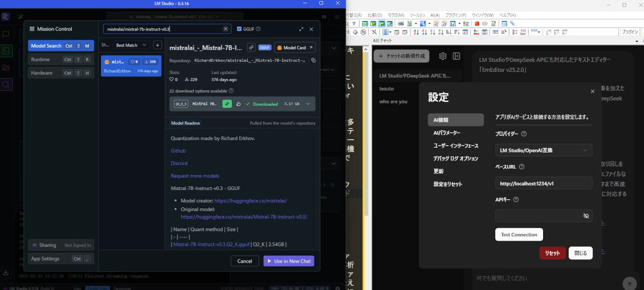This screenshot has width=644, height=290.
Task: Click the Use in New Chat button
Action: coord(289,261)
